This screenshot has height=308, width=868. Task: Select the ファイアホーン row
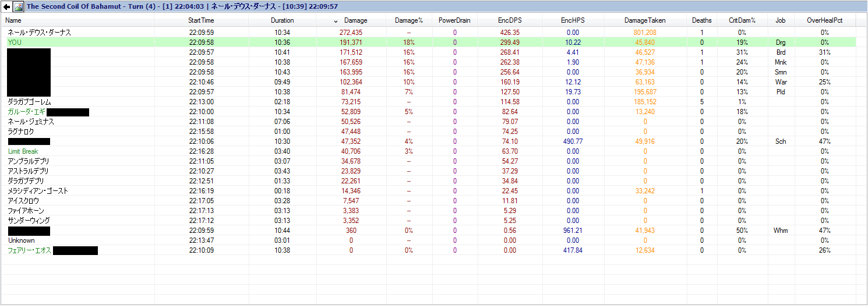(430, 211)
